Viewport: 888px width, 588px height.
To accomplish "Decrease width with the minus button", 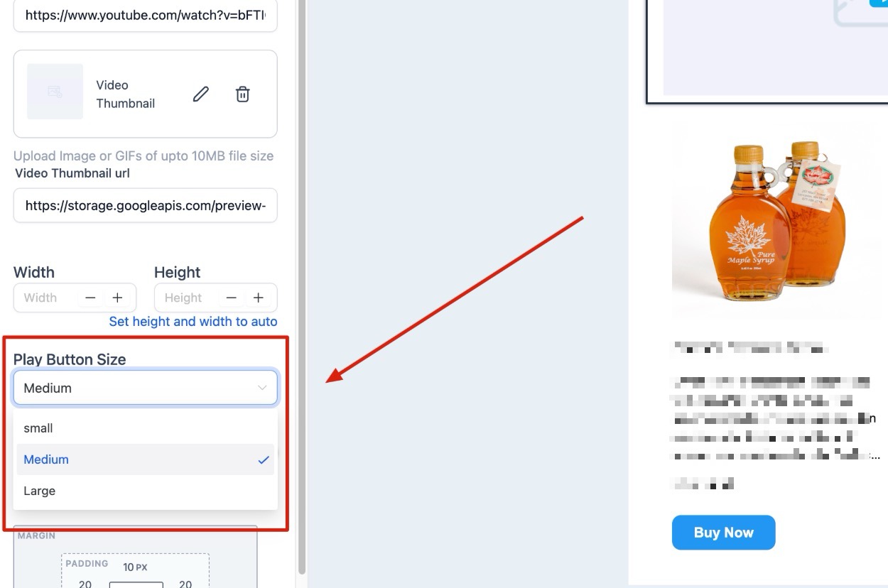I will tap(90, 298).
